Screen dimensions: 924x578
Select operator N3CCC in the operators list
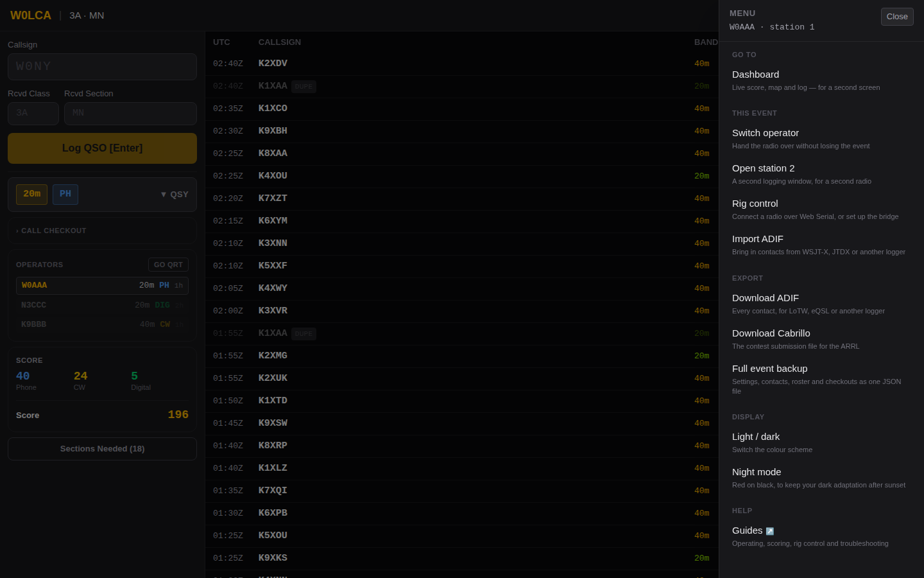pyautogui.click(x=102, y=305)
